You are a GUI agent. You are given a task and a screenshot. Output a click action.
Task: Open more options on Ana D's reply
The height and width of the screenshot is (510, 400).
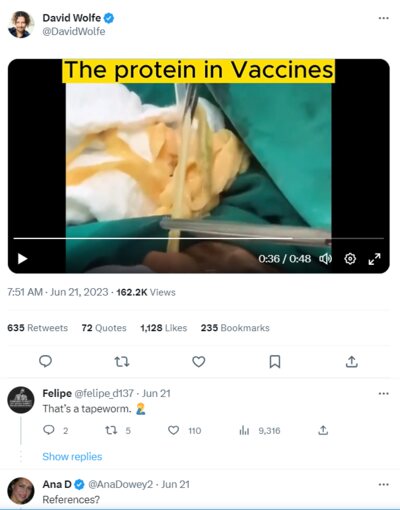pos(384,484)
